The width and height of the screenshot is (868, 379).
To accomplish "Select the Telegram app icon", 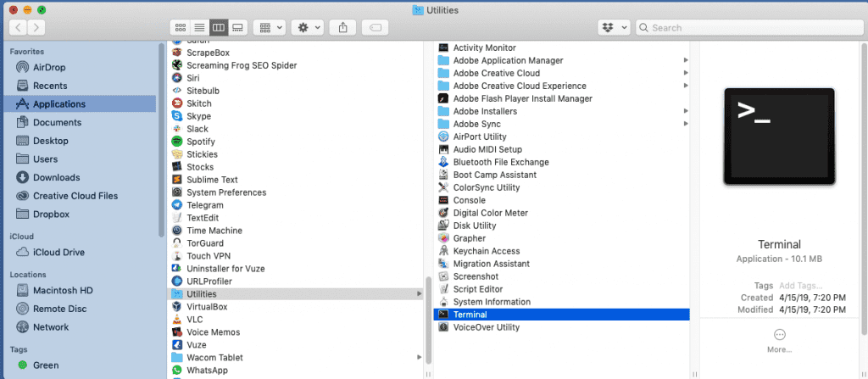I will [177, 205].
